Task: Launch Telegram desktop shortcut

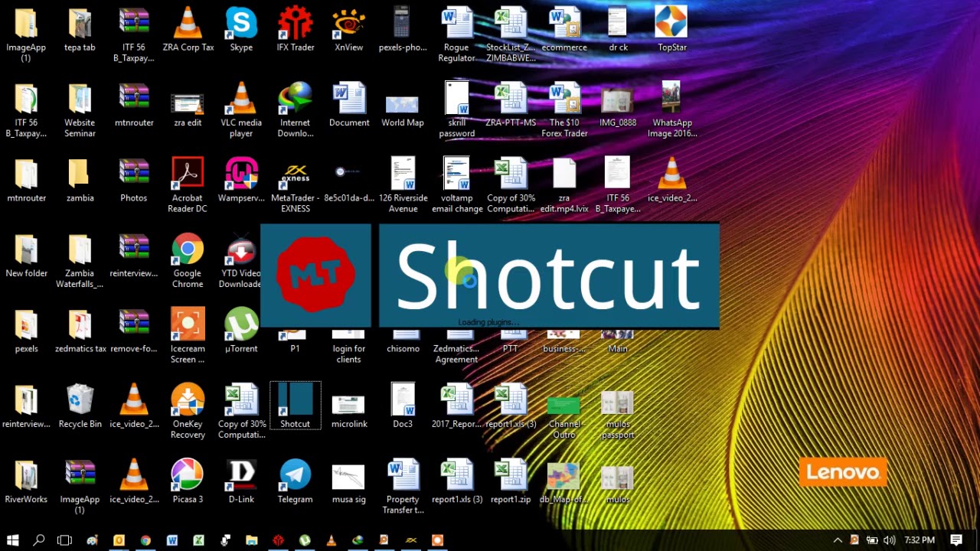Action: 296,481
